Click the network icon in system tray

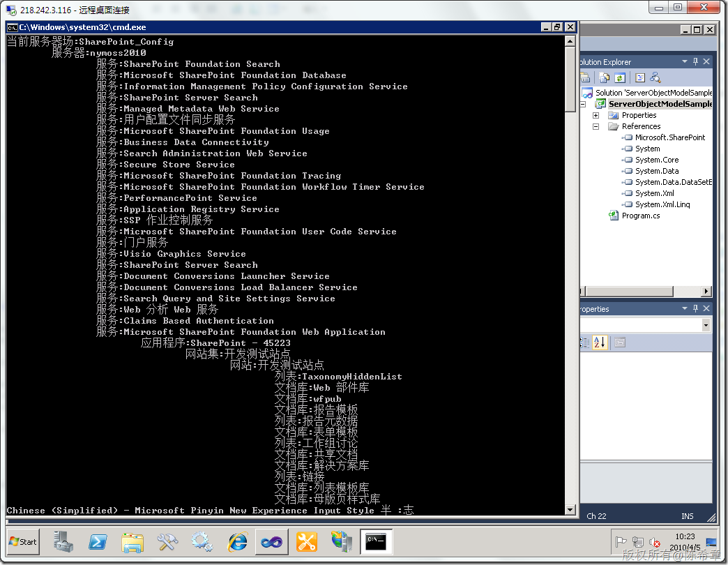pos(638,542)
